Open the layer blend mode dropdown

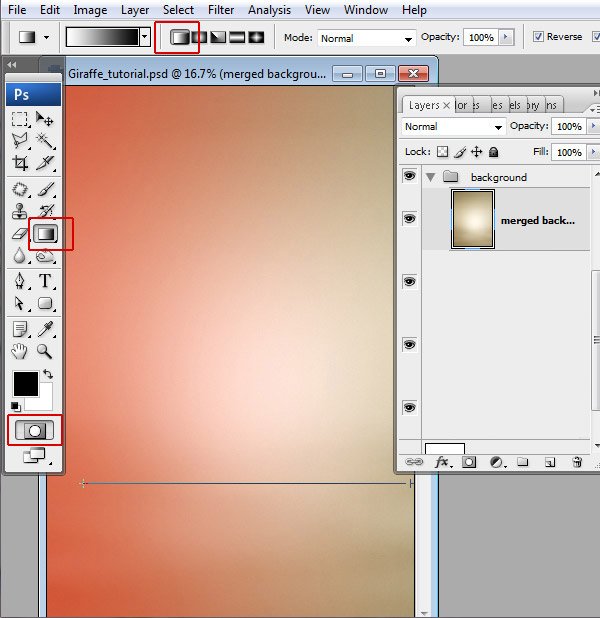[x=453, y=127]
